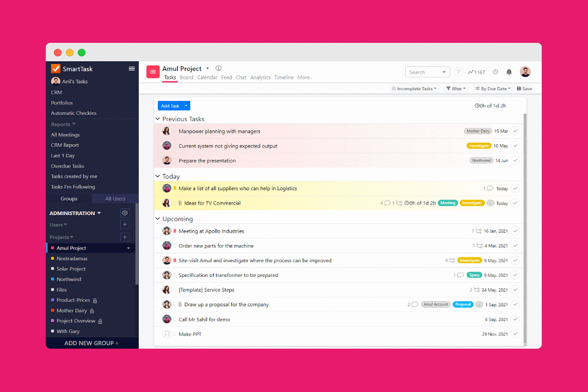Collapse the sidebar using the hamburger icon
Screen dimensions: 588x392
pos(131,69)
